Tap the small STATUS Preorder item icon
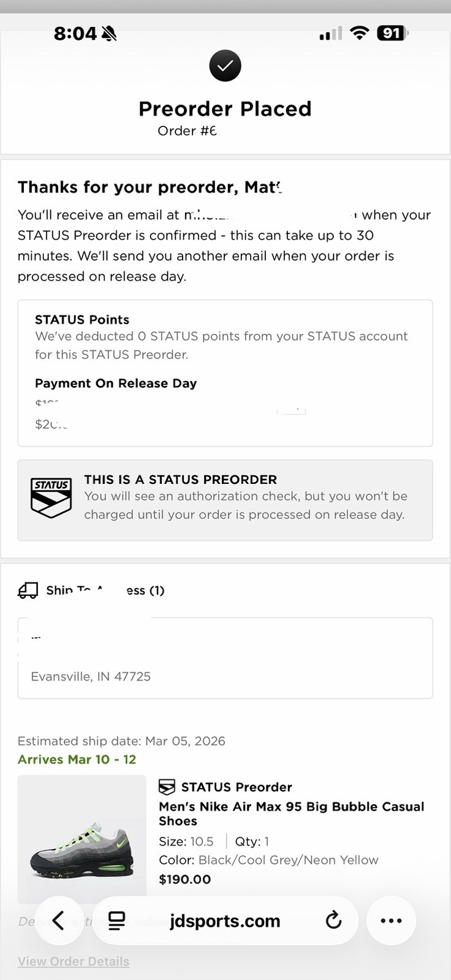 click(167, 787)
